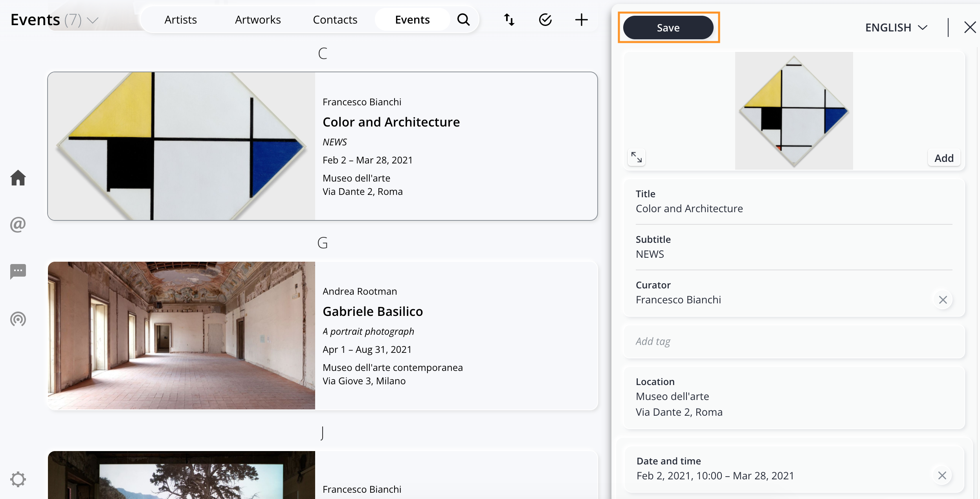Edit the Location field Museo dell'arte
Viewport: 980px width, 499px height.
click(794, 397)
